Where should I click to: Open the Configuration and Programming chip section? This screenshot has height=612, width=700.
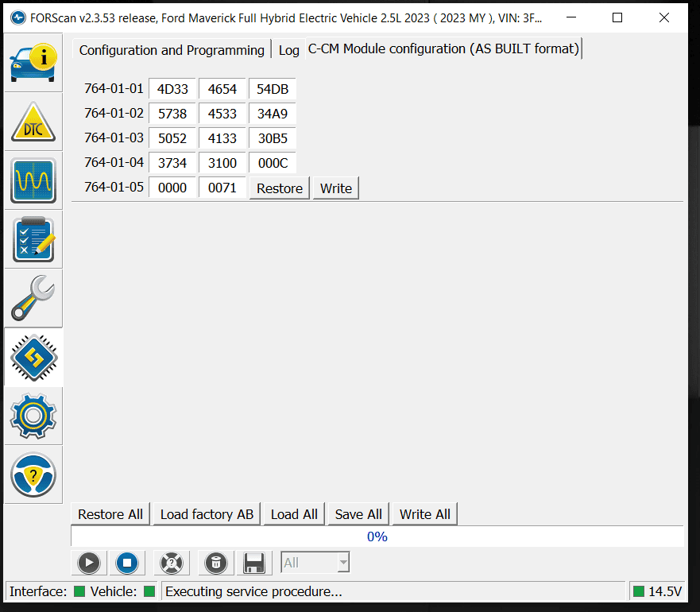click(33, 358)
